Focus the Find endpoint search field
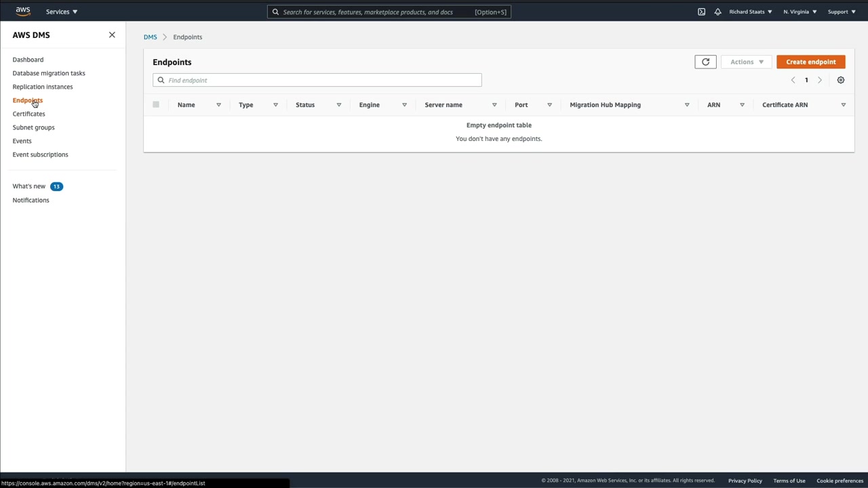 point(317,80)
